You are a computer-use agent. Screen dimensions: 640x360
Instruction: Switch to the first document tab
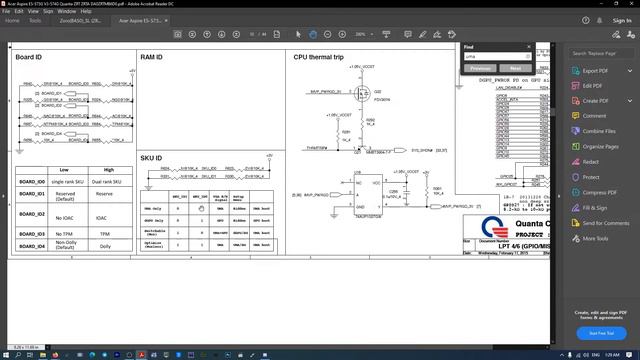click(80, 21)
